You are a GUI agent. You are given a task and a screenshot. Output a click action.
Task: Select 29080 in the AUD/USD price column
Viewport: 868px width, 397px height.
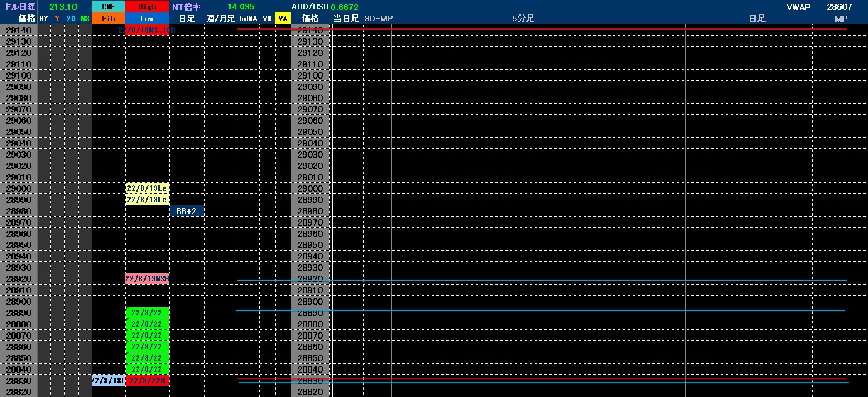(310, 98)
